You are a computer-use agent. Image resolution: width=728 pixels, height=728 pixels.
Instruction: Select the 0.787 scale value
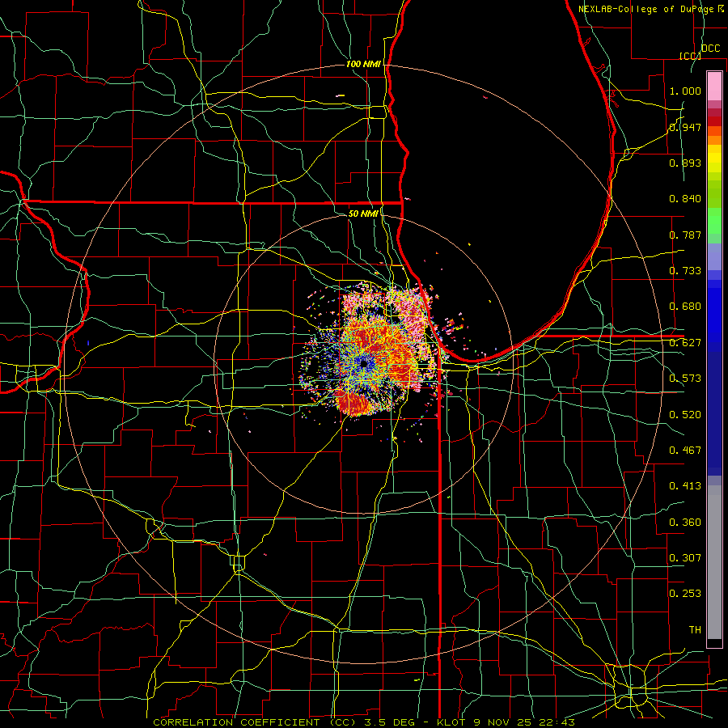(685, 235)
